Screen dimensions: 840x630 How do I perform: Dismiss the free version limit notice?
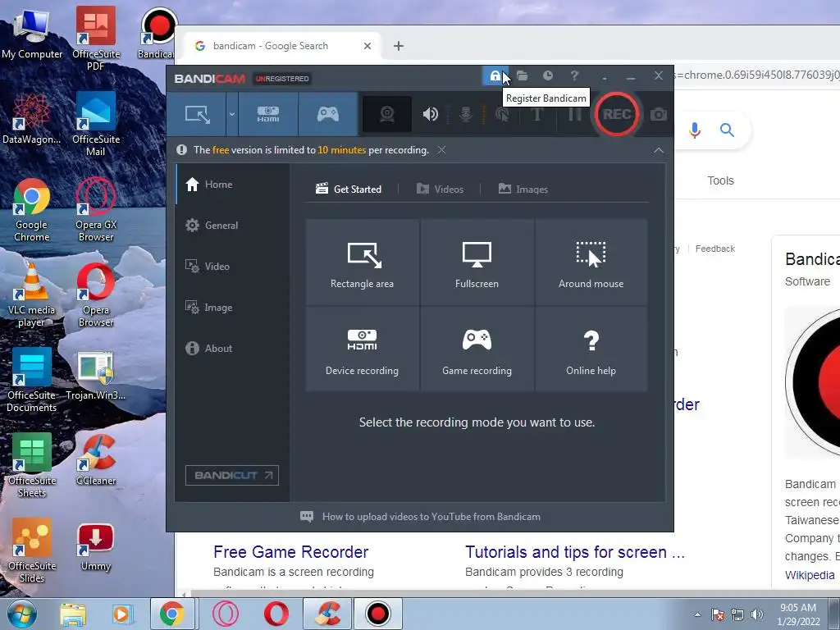pyautogui.click(x=441, y=150)
